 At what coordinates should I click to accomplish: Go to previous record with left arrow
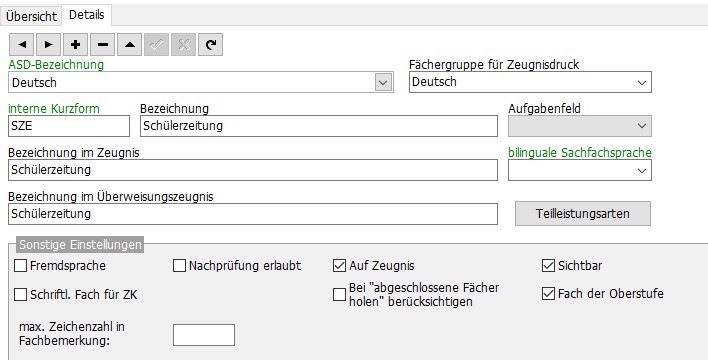point(22,45)
